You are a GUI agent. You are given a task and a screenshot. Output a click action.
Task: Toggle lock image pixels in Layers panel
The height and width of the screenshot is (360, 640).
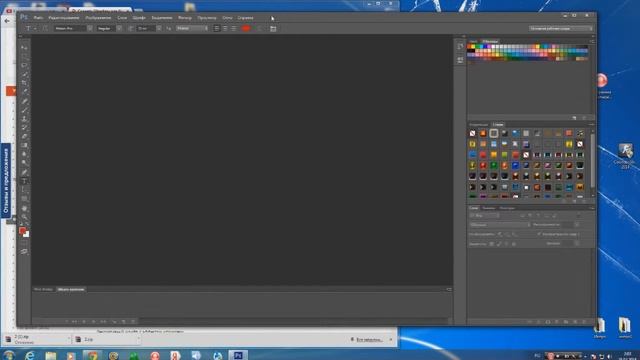[499, 244]
